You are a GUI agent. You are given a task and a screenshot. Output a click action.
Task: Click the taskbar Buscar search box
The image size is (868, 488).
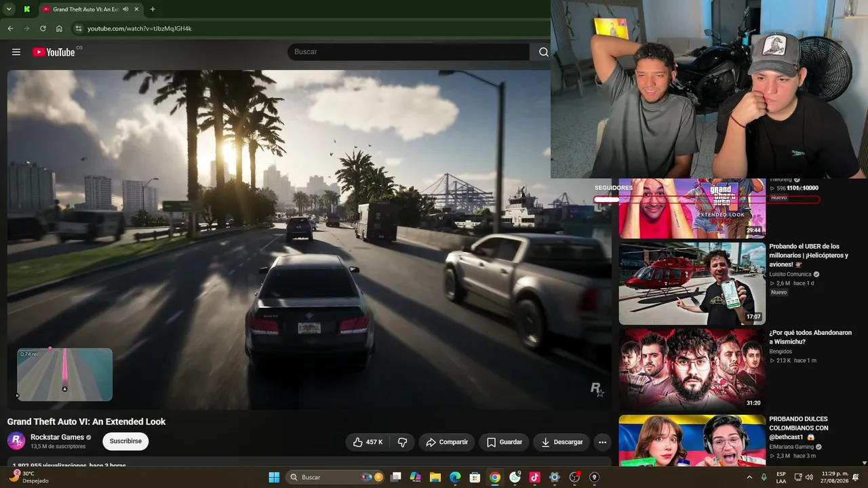point(336,477)
